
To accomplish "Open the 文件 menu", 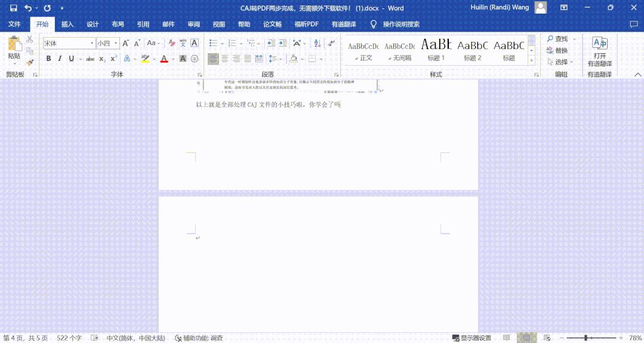I will pos(14,24).
